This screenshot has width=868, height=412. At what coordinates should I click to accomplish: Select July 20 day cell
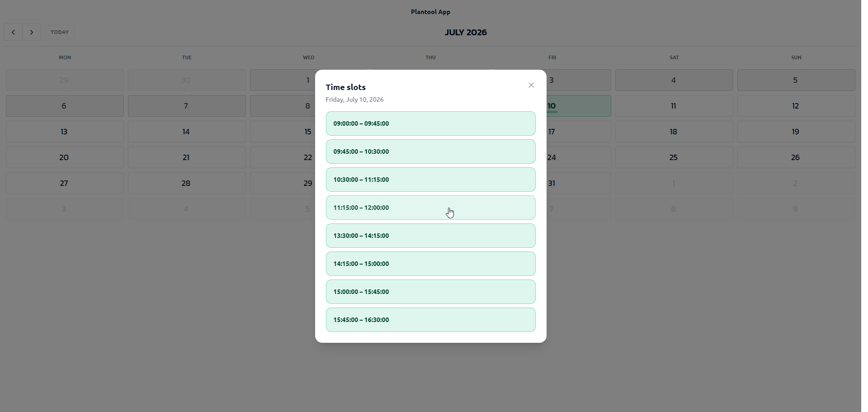65,157
